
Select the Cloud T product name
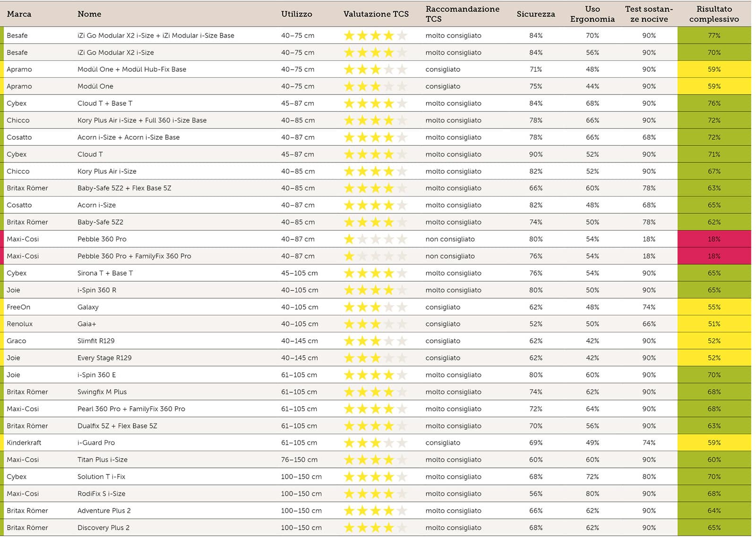point(90,154)
